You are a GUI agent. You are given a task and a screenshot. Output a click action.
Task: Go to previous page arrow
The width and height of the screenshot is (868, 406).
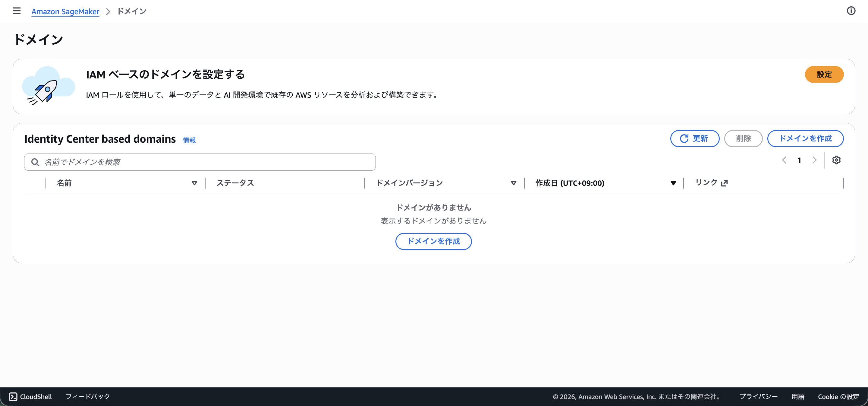[784, 160]
